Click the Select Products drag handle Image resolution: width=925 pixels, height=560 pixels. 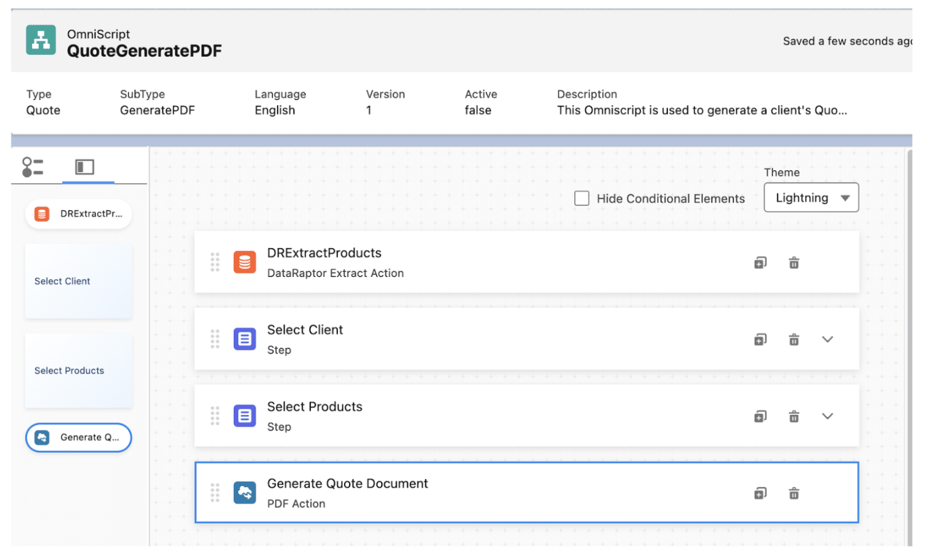pyautogui.click(x=215, y=416)
